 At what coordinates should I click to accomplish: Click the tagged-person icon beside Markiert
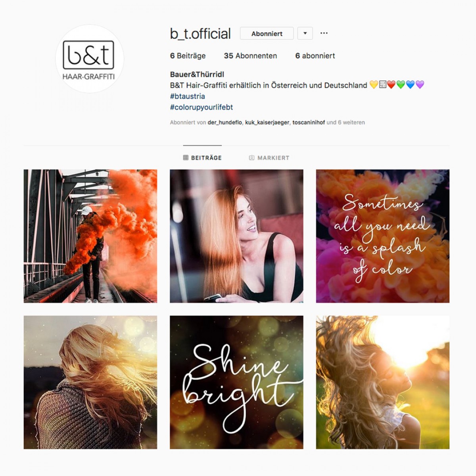[251, 157]
